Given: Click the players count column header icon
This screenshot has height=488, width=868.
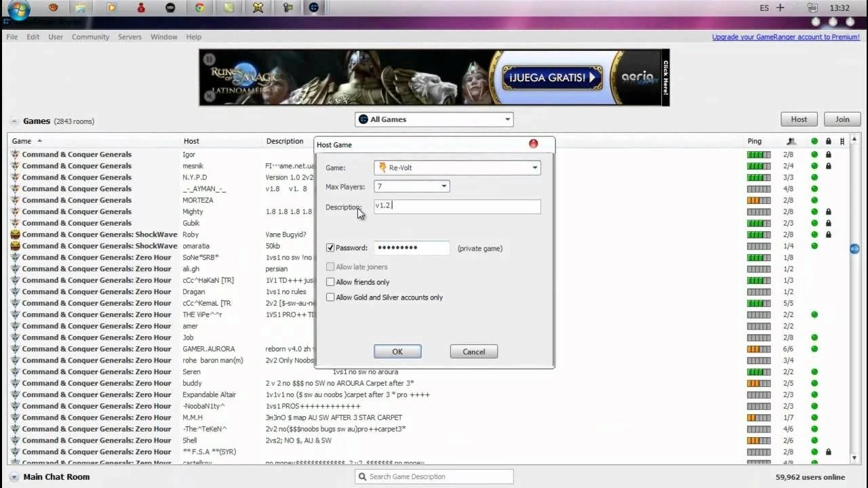Looking at the screenshot, I should point(792,141).
